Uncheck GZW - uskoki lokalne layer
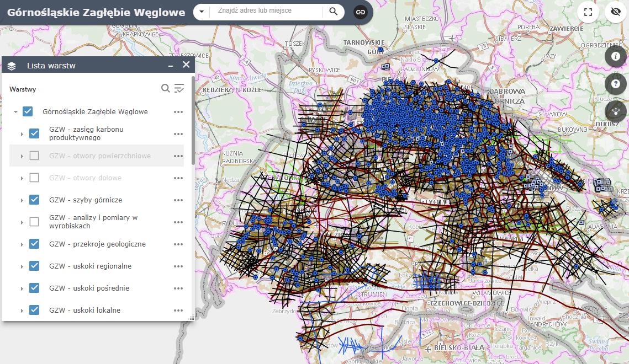Viewport: 629px width, 364px height. pos(34,309)
